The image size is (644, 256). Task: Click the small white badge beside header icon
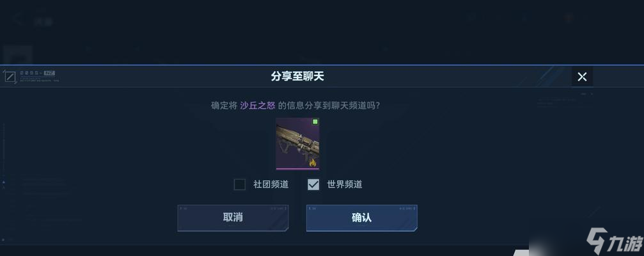click(x=50, y=73)
